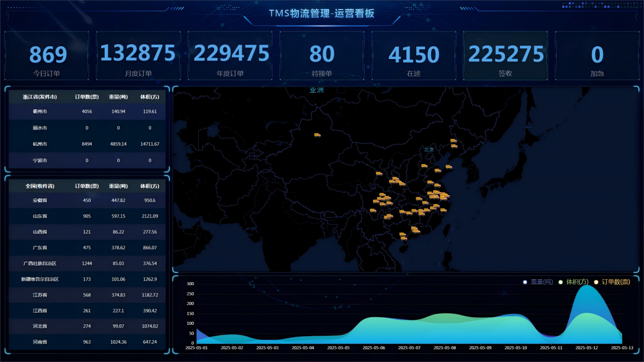644x362 pixels.
Task: Open the 待接单 80 card
Action: click(322, 56)
